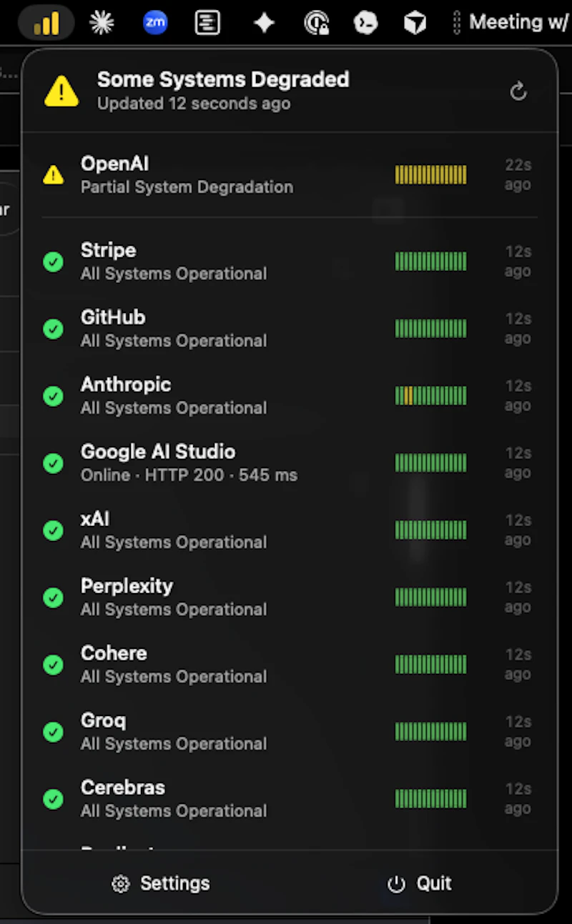The image size is (572, 924).
Task: Click the GitHub uptime history bar
Action: (x=431, y=329)
